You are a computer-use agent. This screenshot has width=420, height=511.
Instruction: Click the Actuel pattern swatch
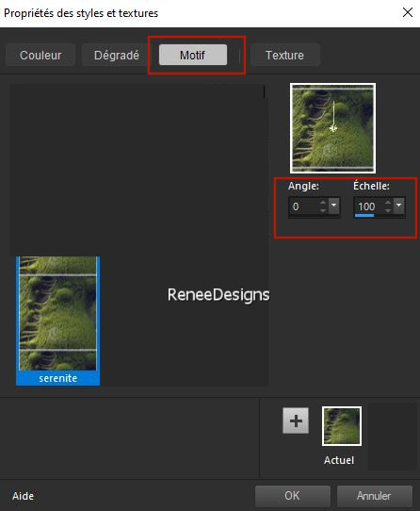pyautogui.click(x=342, y=426)
